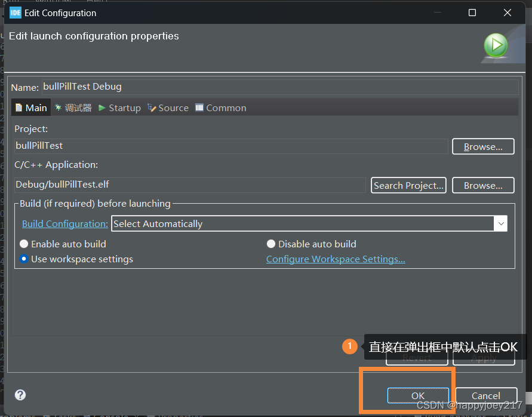
Task: Click the Debug/bullPillTest.elf application field
Action: 190,185
